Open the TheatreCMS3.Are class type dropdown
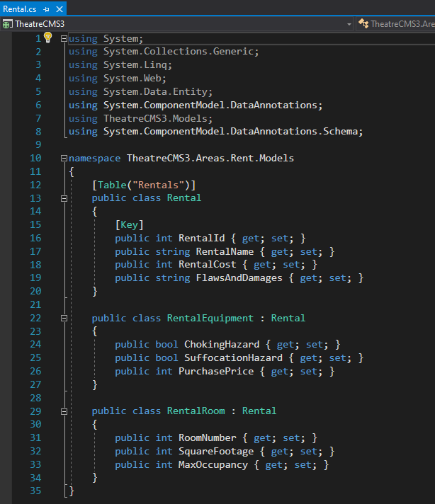 [397, 24]
